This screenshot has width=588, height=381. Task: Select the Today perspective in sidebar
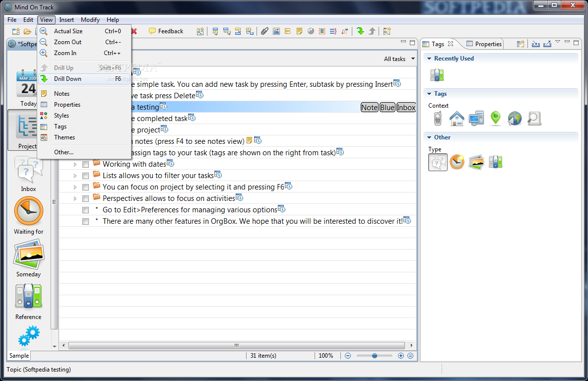pos(26,88)
